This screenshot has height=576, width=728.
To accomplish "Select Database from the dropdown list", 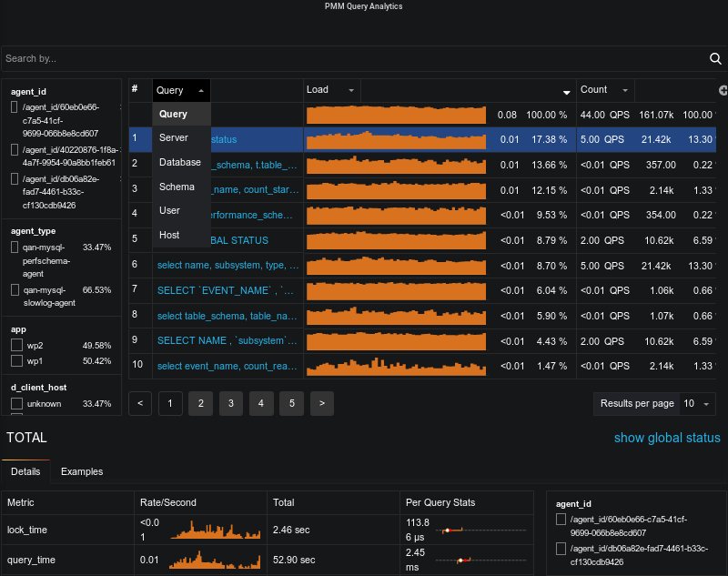I will coord(180,162).
